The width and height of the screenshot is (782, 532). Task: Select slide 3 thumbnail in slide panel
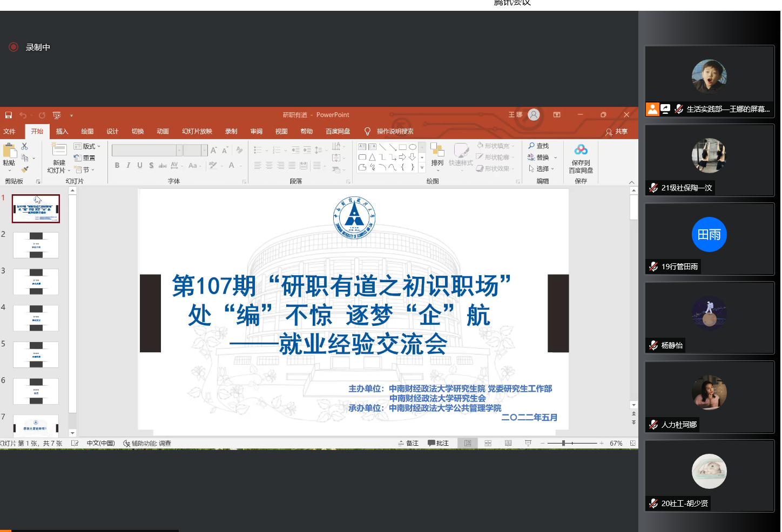click(36, 281)
